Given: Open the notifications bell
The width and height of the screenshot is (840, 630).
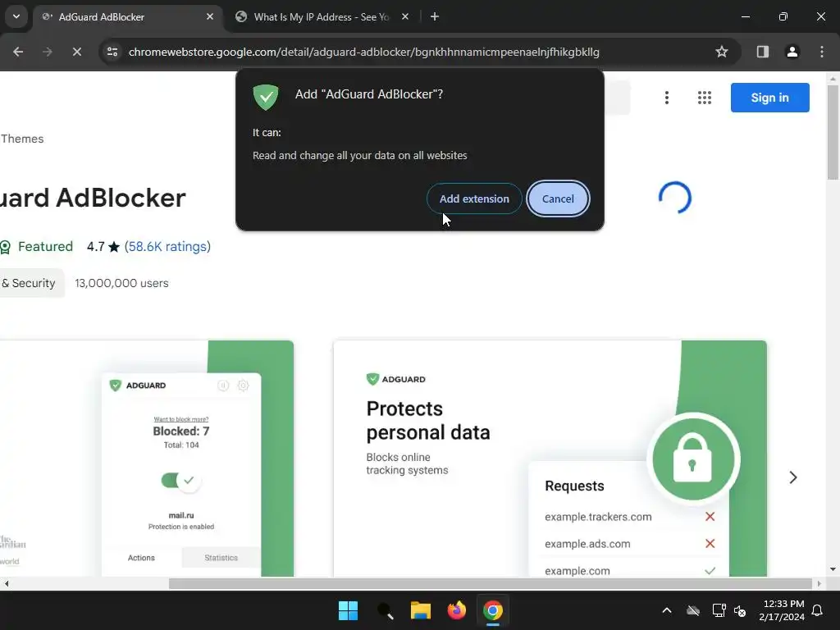Looking at the screenshot, I should pyautogui.click(x=817, y=610).
